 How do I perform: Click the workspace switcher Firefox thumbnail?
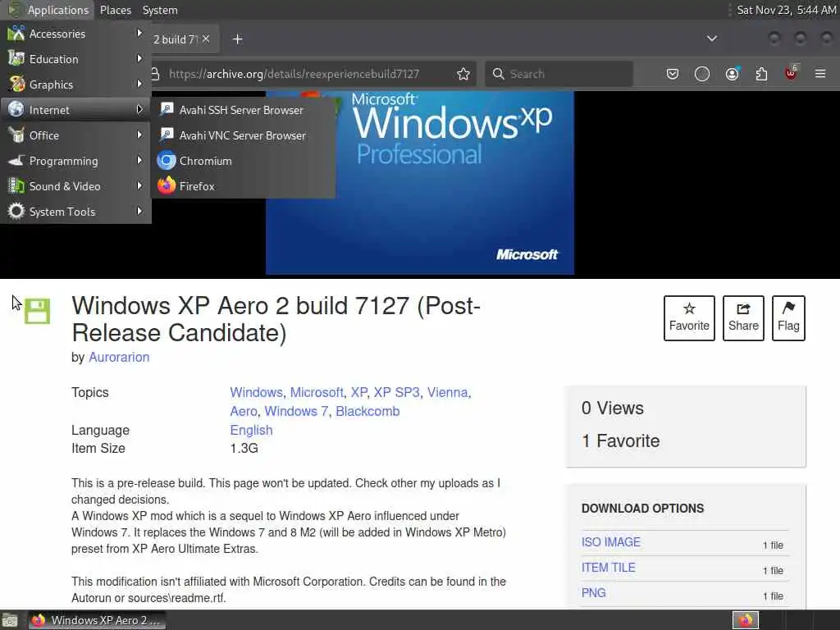[746, 620]
